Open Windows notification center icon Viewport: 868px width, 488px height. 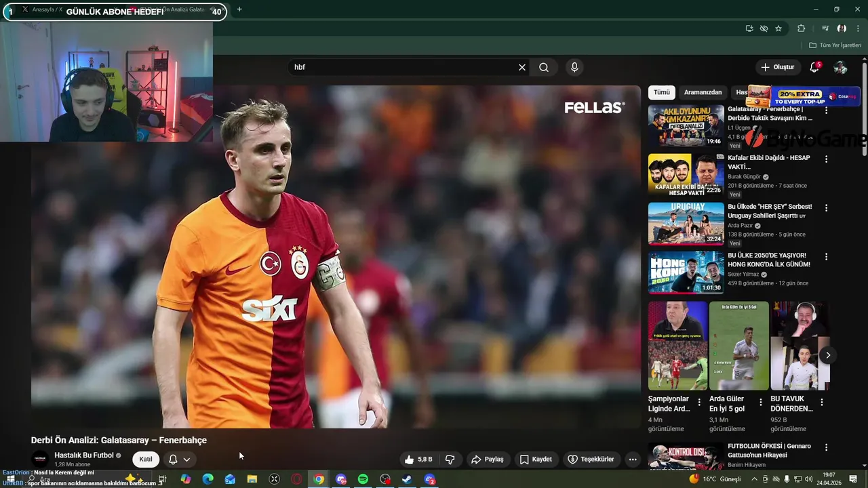pyautogui.click(x=853, y=479)
